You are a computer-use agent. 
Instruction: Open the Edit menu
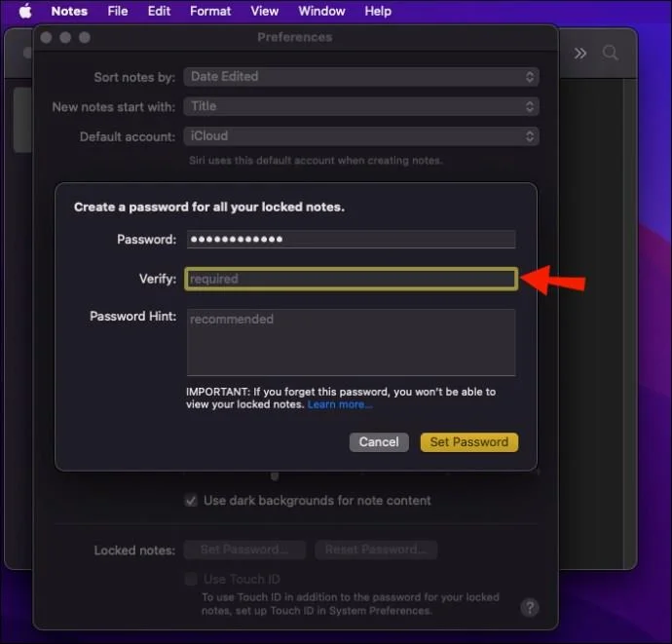159,11
